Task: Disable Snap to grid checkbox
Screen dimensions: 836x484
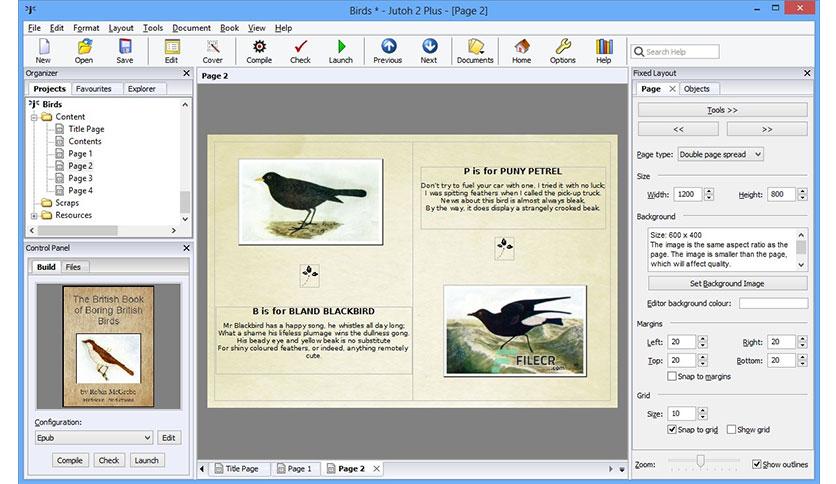Action: [672, 429]
